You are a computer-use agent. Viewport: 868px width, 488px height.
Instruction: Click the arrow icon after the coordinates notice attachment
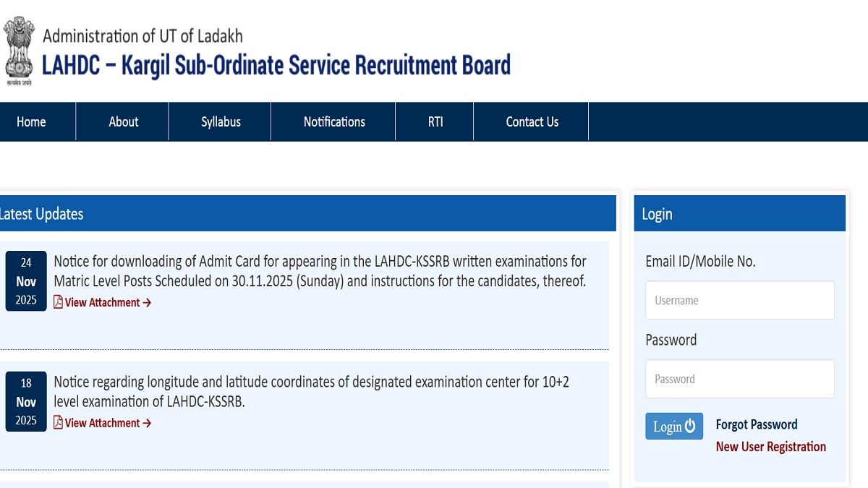[x=147, y=423]
